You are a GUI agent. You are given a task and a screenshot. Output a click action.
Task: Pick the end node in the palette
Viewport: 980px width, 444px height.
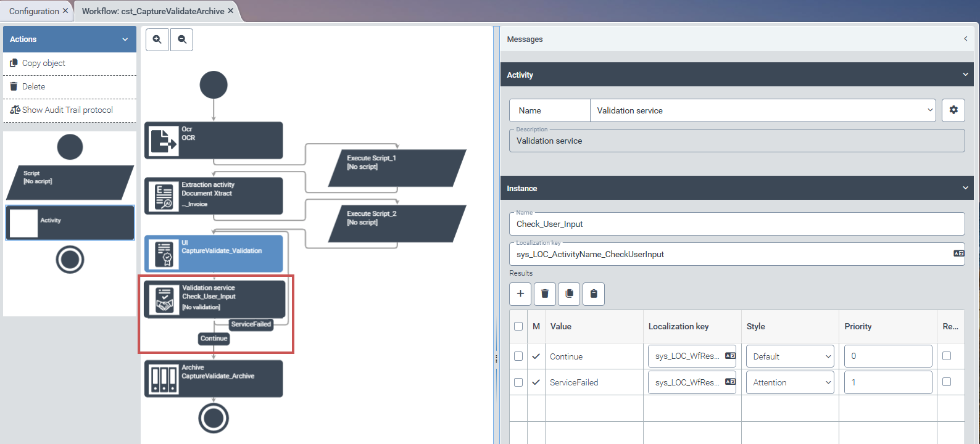tap(70, 260)
